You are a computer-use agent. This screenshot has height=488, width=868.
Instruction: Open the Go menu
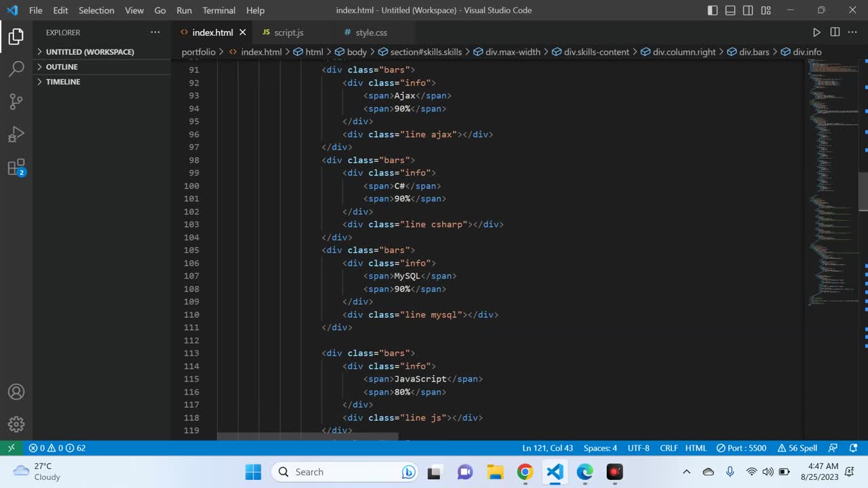click(160, 10)
